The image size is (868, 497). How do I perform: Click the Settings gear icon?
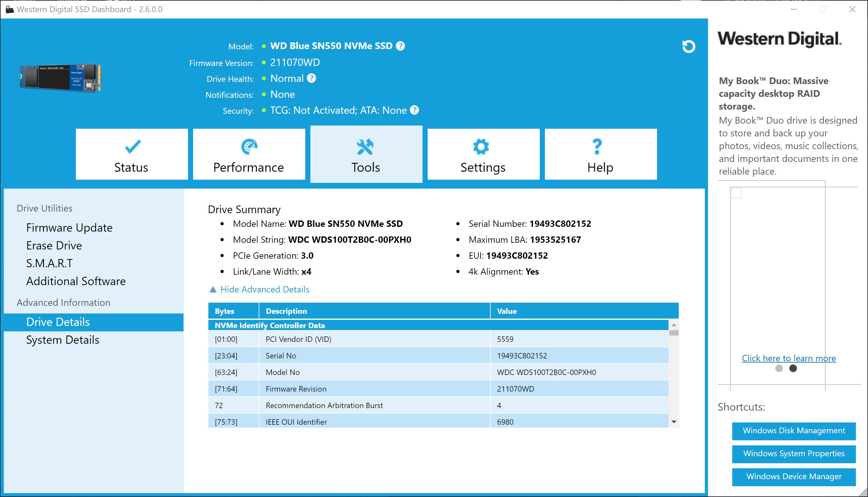(481, 146)
